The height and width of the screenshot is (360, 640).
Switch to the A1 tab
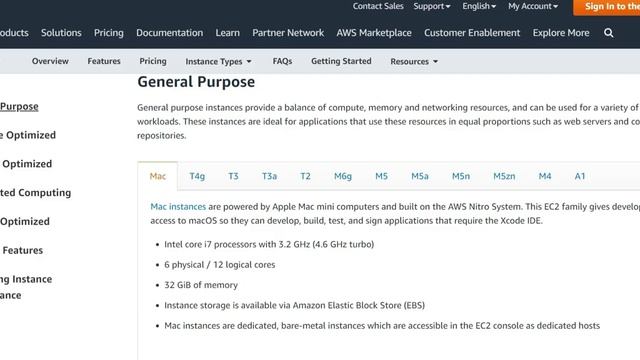[x=580, y=176]
